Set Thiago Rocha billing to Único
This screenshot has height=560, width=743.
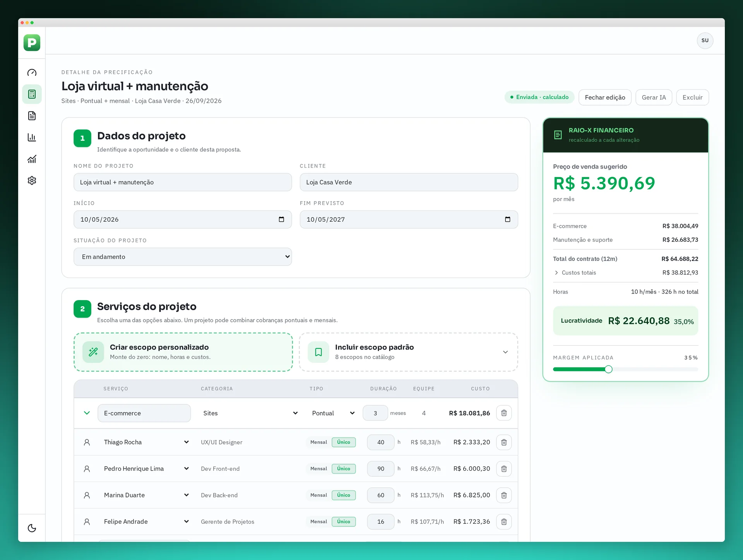tap(344, 442)
